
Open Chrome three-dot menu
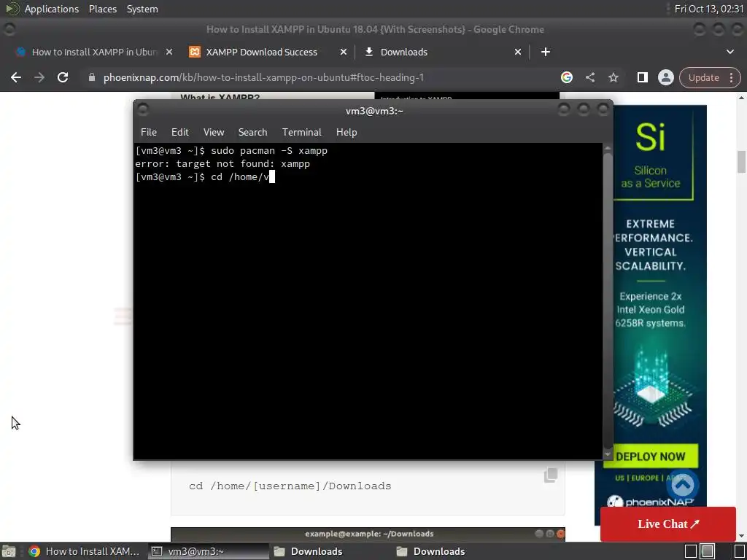pyautogui.click(x=731, y=77)
